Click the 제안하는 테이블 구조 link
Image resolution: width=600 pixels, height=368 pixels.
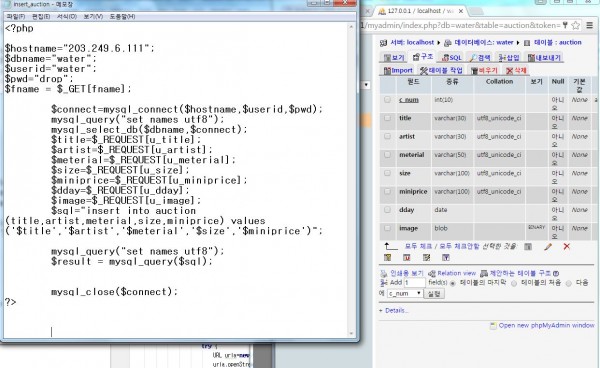pyautogui.click(x=520, y=273)
